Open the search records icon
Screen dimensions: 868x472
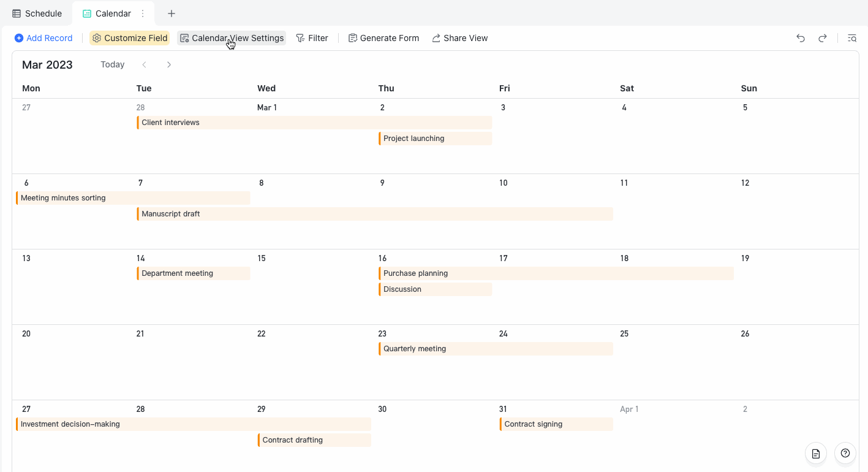coord(852,38)
